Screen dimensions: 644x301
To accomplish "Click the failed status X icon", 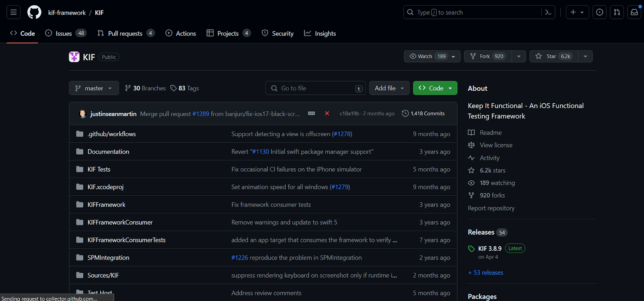I will (x=327, y=114).
